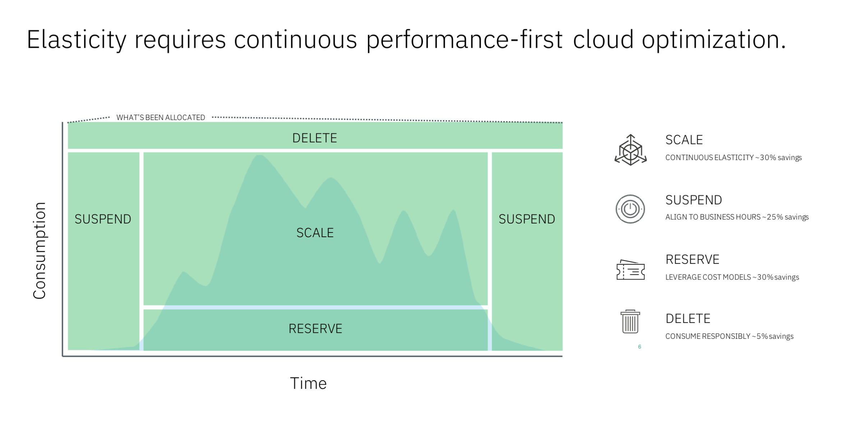The width and height of the screenshot is (868, 447).
Task: Select the DELETE bar atop the chart
Action: point(315,138)
